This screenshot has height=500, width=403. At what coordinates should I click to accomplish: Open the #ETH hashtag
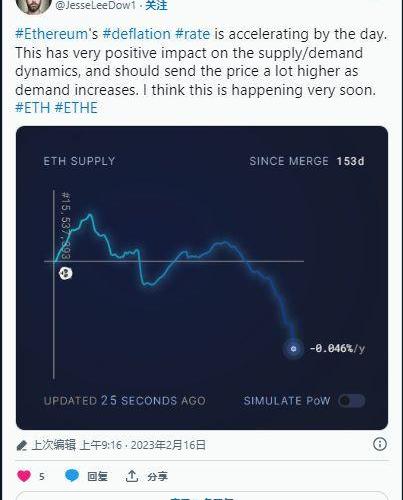click(x=33, y=108)
